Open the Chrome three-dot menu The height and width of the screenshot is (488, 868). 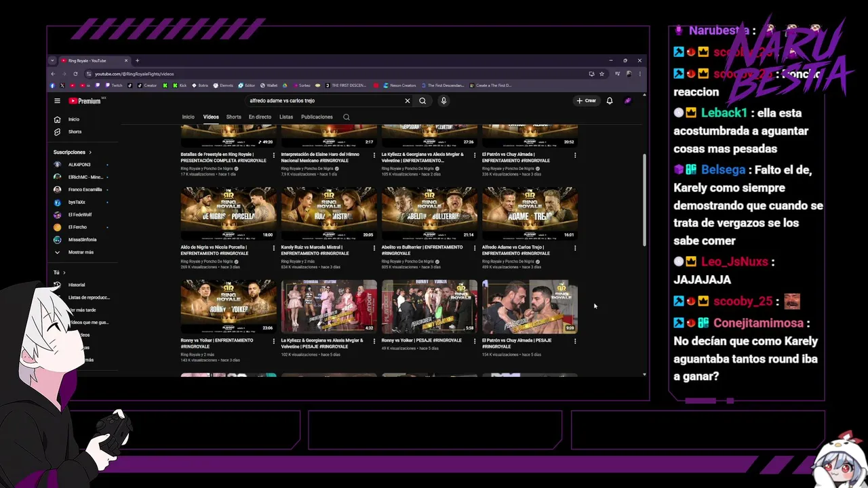[x=639, y=74]
